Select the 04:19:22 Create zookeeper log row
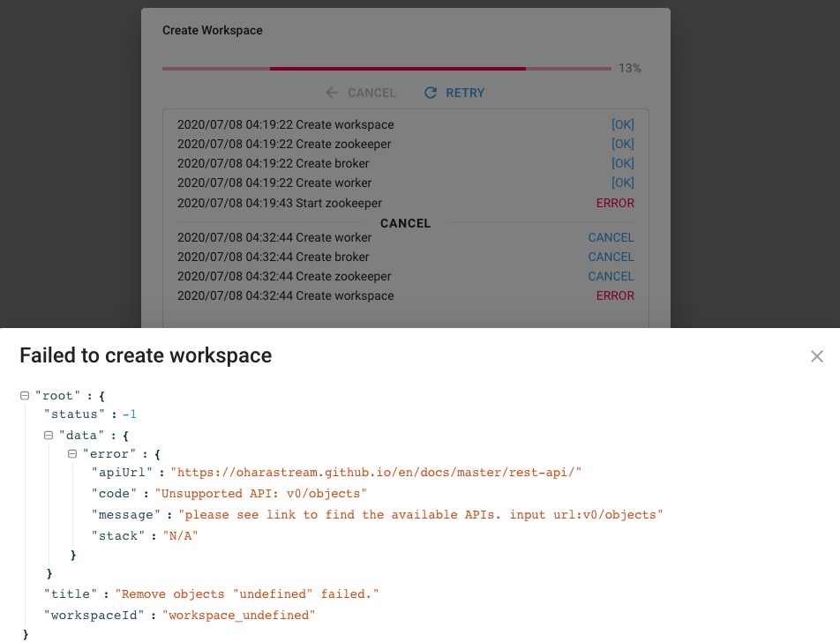The height and width of the screenshot is (642, 840). 406,144
